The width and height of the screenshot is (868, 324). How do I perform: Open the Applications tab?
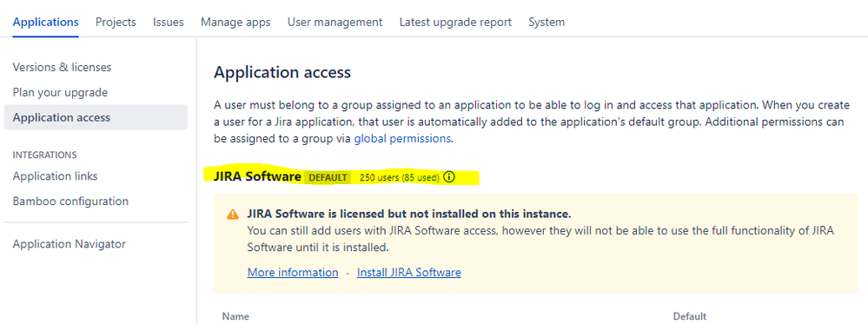click(45, 23)
